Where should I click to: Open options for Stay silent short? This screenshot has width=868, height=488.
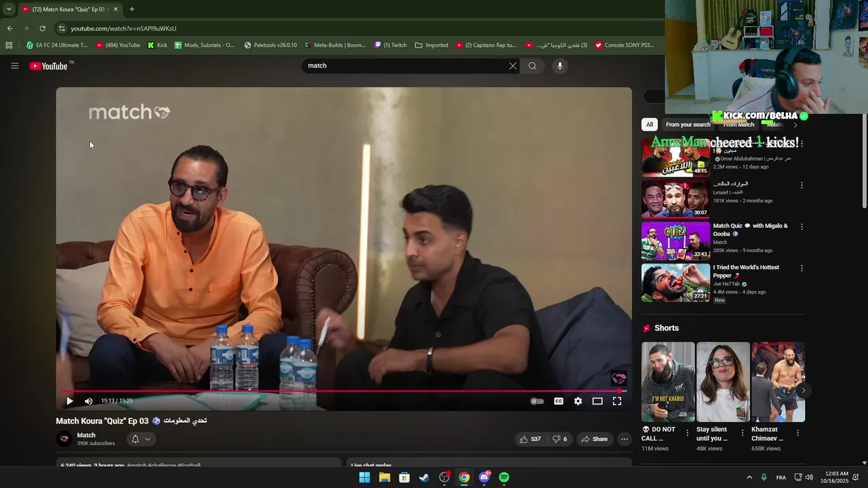[x=742, y=432]
